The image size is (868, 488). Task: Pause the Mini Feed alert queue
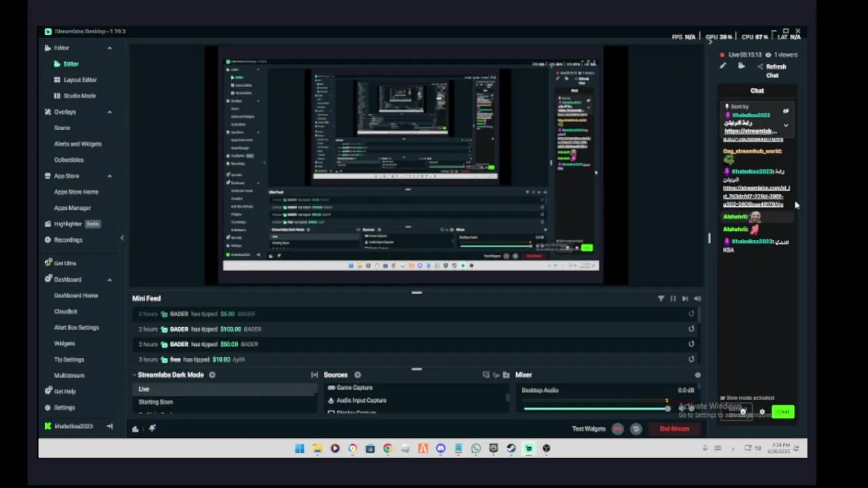tap(673, 298)
